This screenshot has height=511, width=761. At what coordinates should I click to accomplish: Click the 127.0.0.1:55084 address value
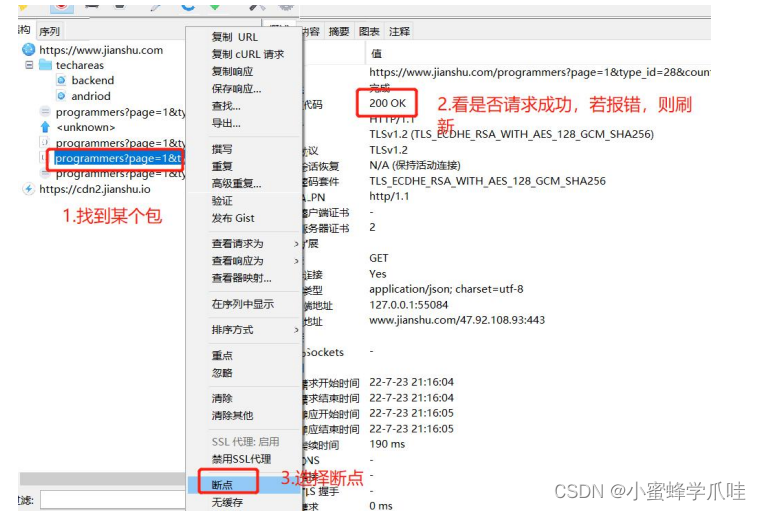(409, 305)
